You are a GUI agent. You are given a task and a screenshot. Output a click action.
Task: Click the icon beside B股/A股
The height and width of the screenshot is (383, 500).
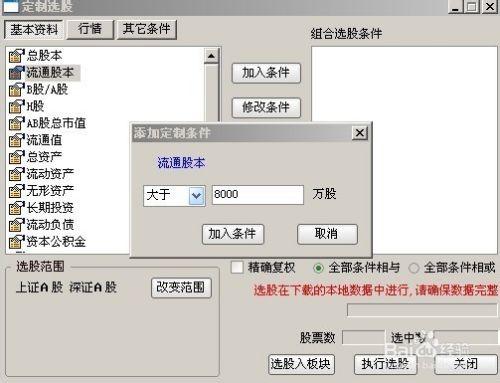[17, 90]
